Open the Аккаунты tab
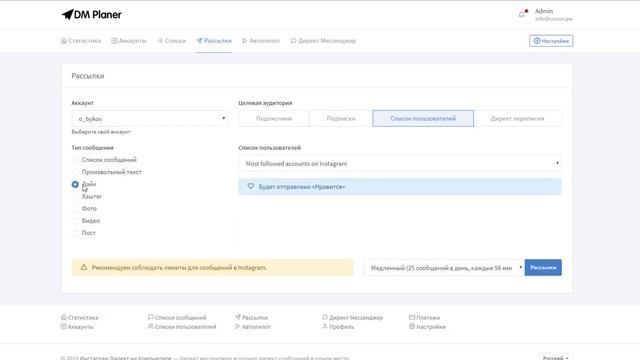This screenshot has width=640, height=360. [x=129, y=41]
